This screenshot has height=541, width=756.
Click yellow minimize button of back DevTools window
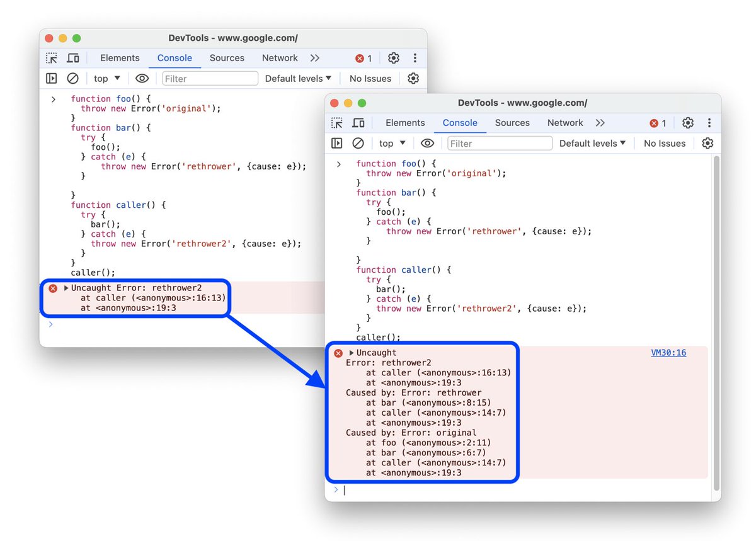(x=62, y=38)
